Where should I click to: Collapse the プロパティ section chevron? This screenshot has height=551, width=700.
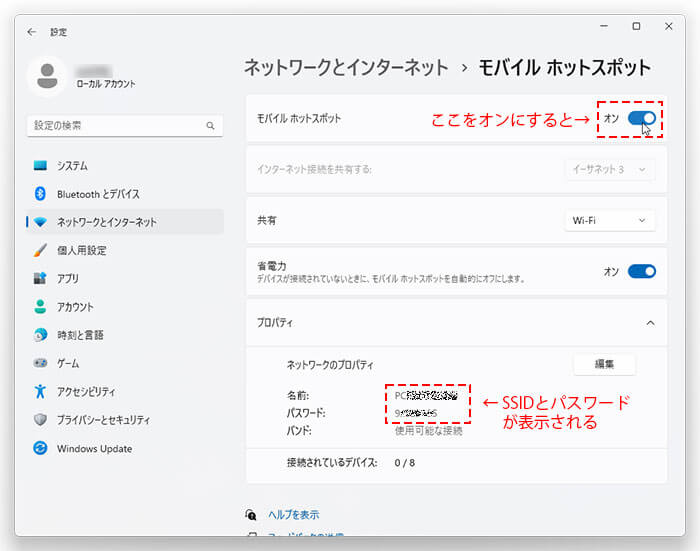pos(650,323)
